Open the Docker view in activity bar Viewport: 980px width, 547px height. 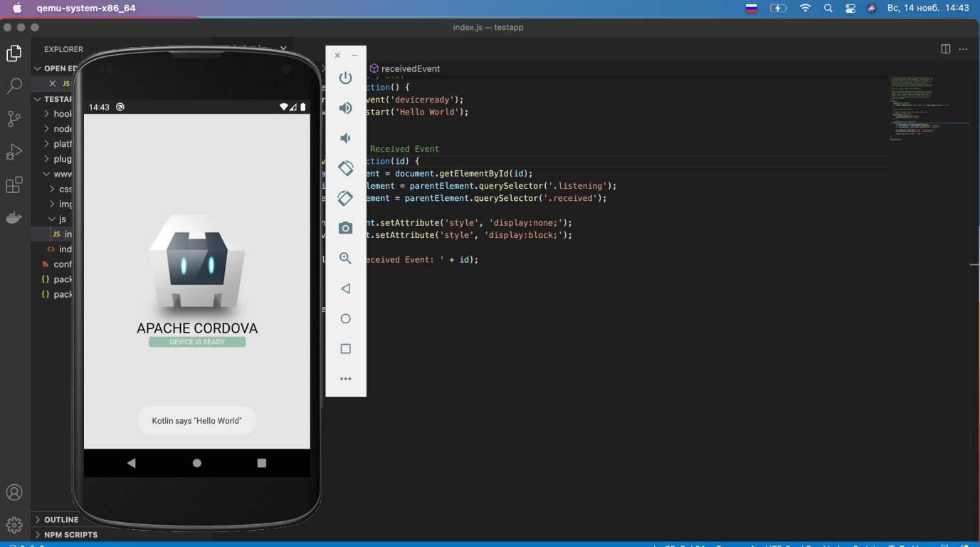[x=14, y=218]
